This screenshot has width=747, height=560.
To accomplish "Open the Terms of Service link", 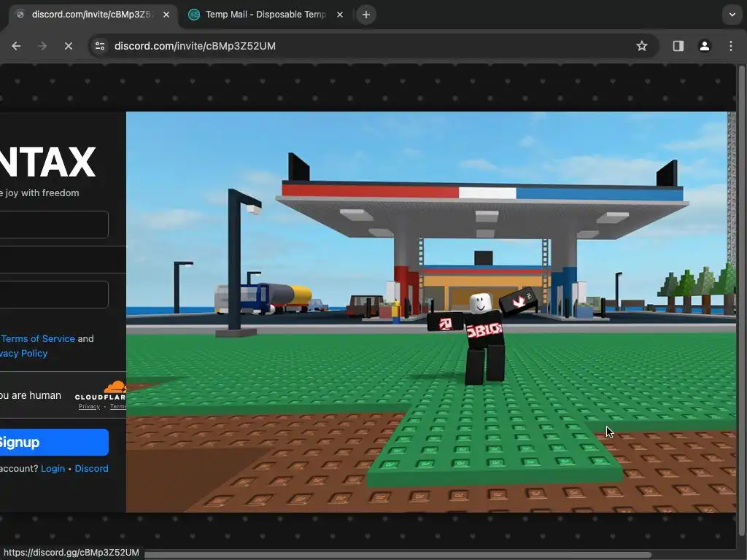I will point(38,338).
